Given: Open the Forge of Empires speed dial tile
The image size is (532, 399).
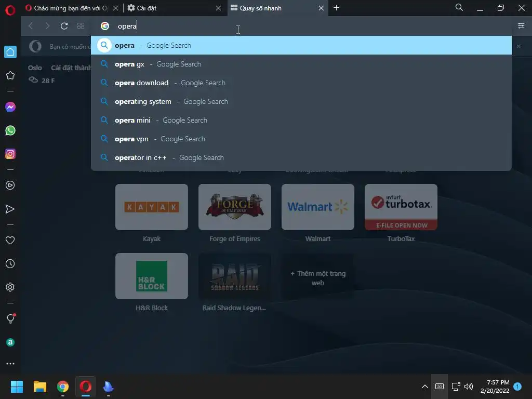Looking at the screenshot, I should click(235, 207).
